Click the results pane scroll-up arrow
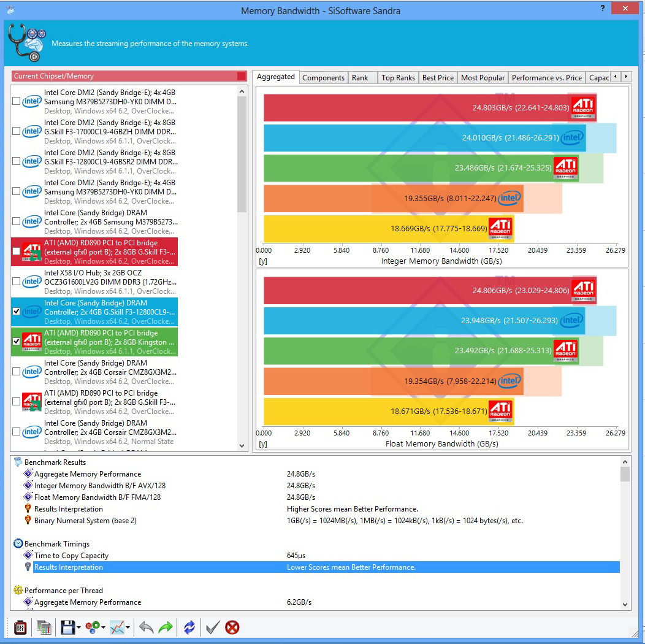The height and width of the screenshot is (644, 645). (625, 462)
